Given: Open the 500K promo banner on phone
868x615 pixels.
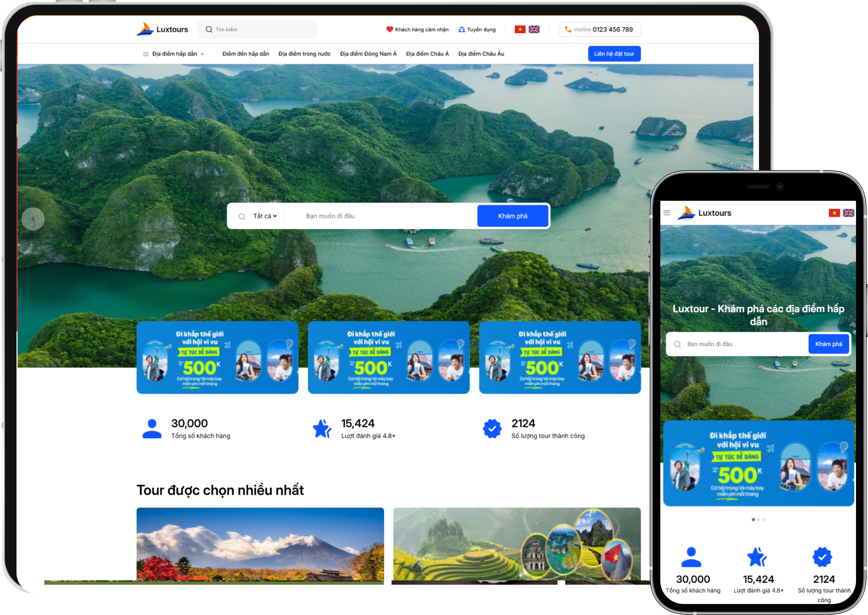Looking at the screenshot, I should tap(758, 463).
